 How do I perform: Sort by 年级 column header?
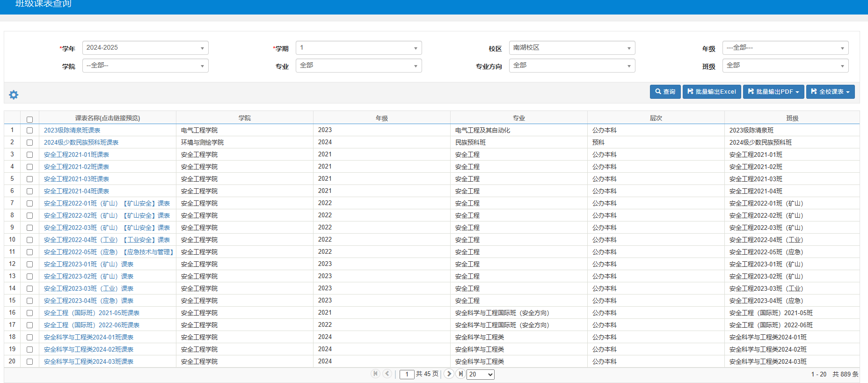point(382,118)
